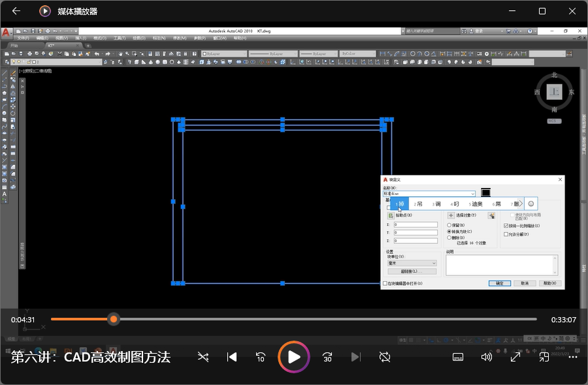Open the block name combo box dropdown
The height and width of the screenshot is (385, 588).
[x=472, y=194]
